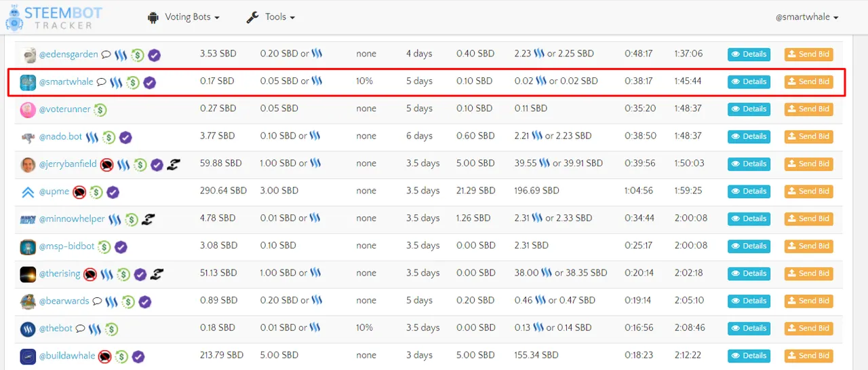Screen dimensions: 868x370
Task: Open the @upme profile link
Action: 54,191
